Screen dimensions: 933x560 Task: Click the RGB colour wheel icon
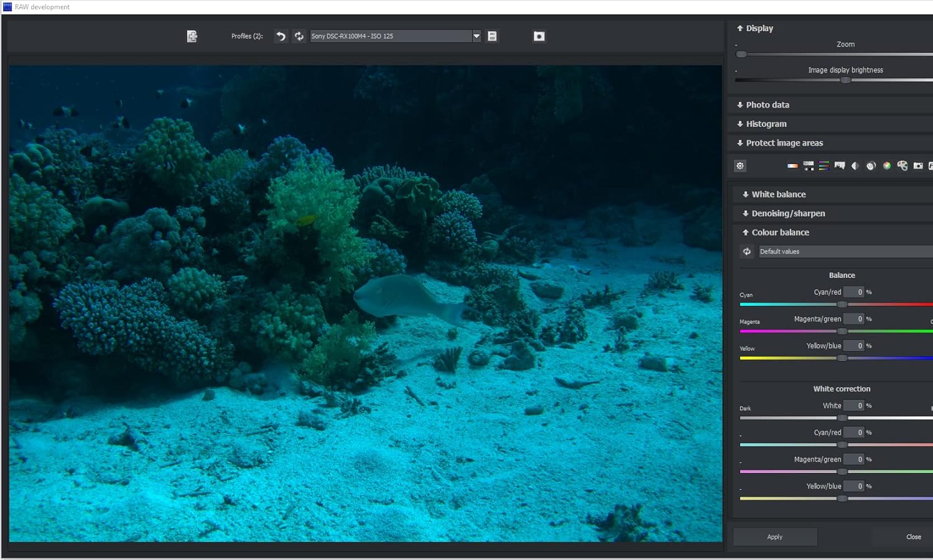(x=886, y=166)
